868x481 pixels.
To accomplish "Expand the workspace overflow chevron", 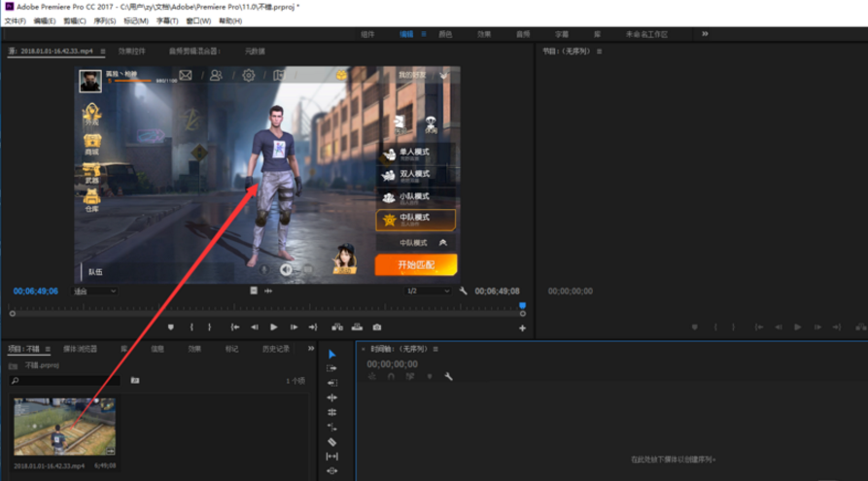I will (x=705, y=34).
